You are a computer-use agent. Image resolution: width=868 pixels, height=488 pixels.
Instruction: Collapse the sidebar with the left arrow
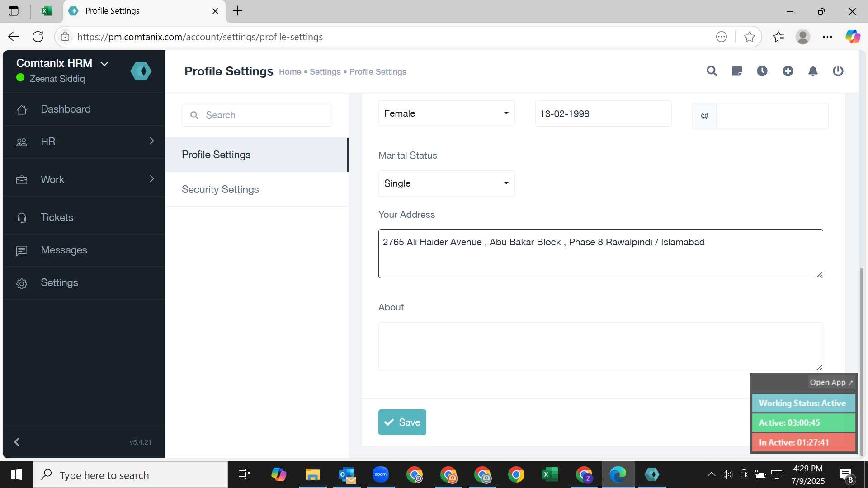17,442
